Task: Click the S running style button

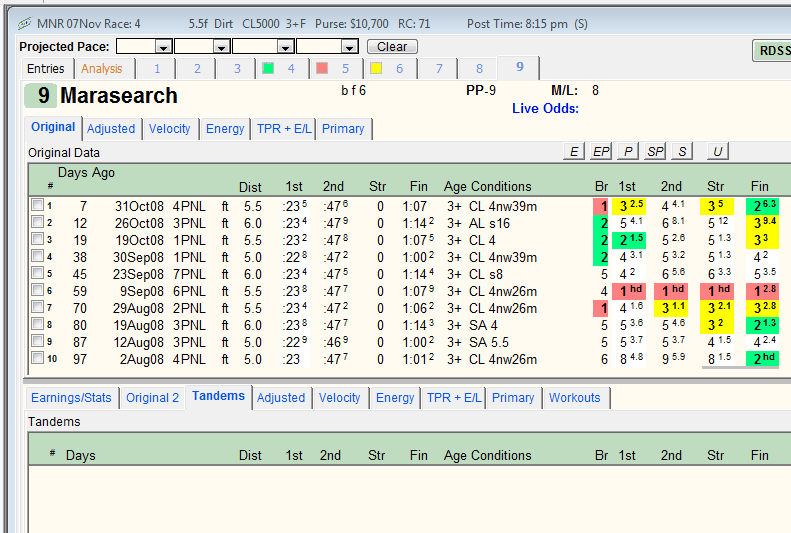Action: 682,151
